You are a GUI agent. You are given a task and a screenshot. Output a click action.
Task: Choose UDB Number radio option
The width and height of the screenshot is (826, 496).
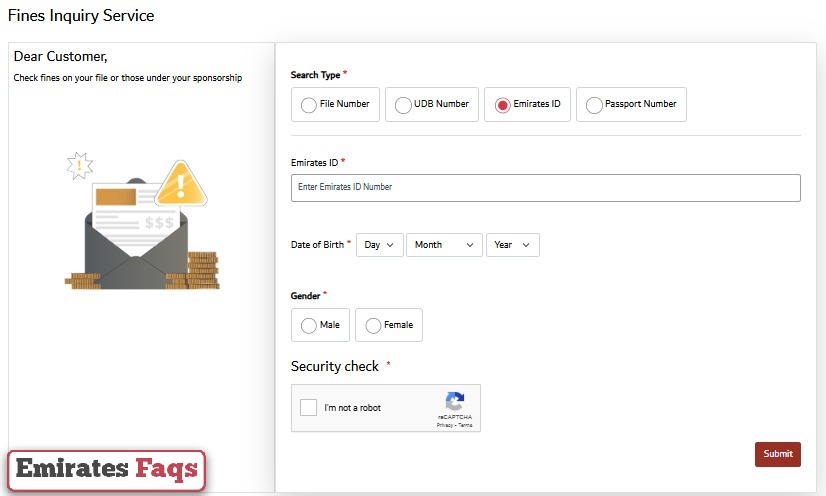[x=403, y=105]
